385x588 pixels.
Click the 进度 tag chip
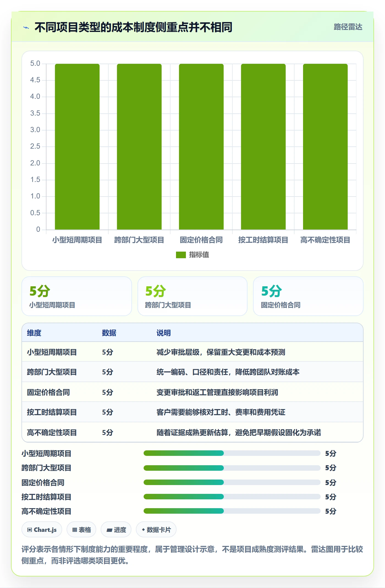(116, 530)
